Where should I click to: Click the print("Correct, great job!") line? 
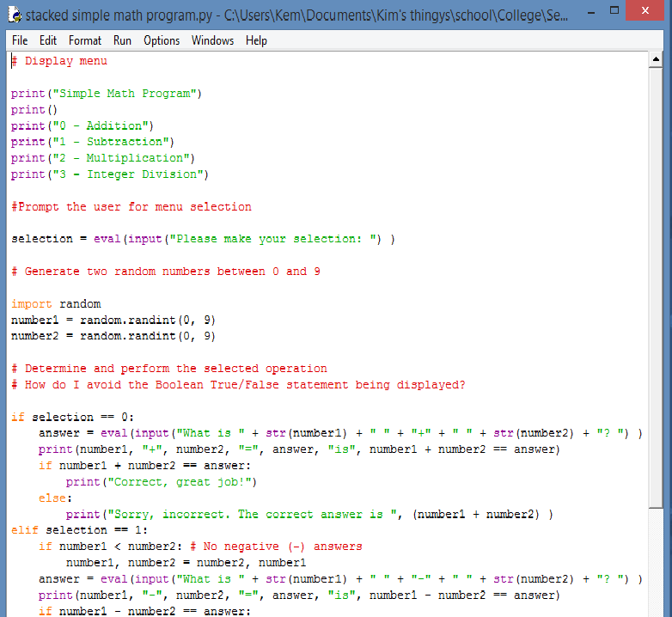(x=162, y=482)
